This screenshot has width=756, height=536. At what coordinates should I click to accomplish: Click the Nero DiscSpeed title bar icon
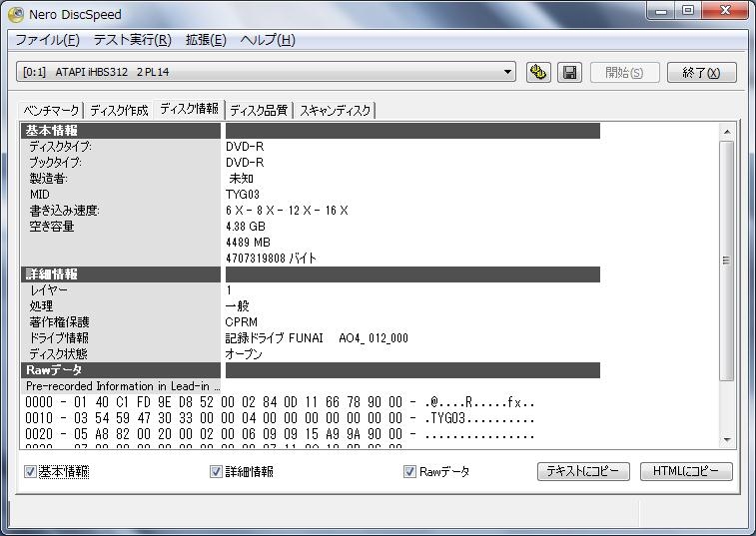15,14
